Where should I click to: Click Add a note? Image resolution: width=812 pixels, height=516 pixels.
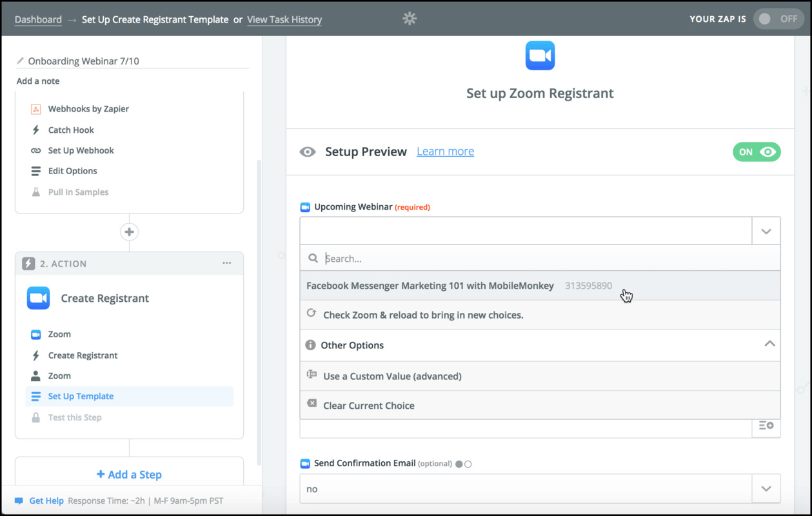click(38, 81)
